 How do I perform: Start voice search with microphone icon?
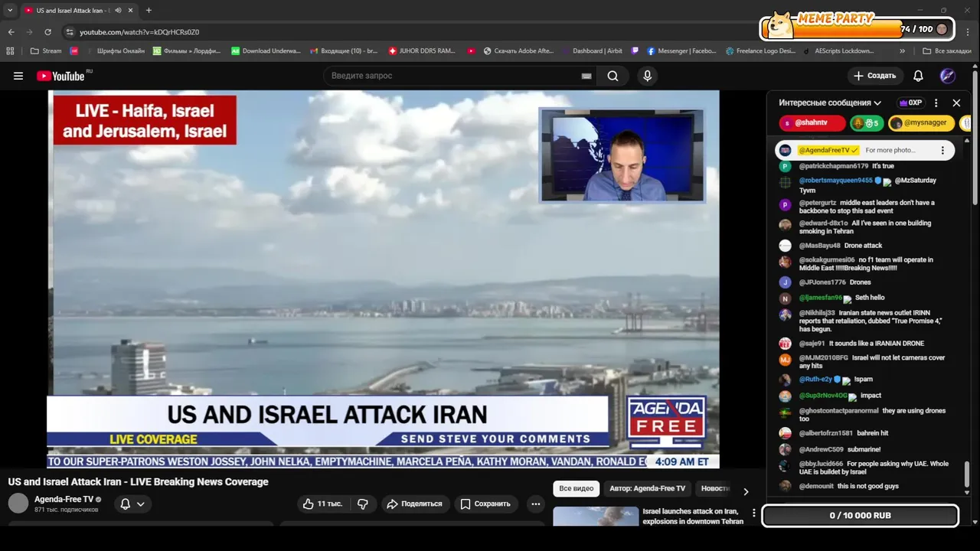pyautogui.click(x=648, y=76)
